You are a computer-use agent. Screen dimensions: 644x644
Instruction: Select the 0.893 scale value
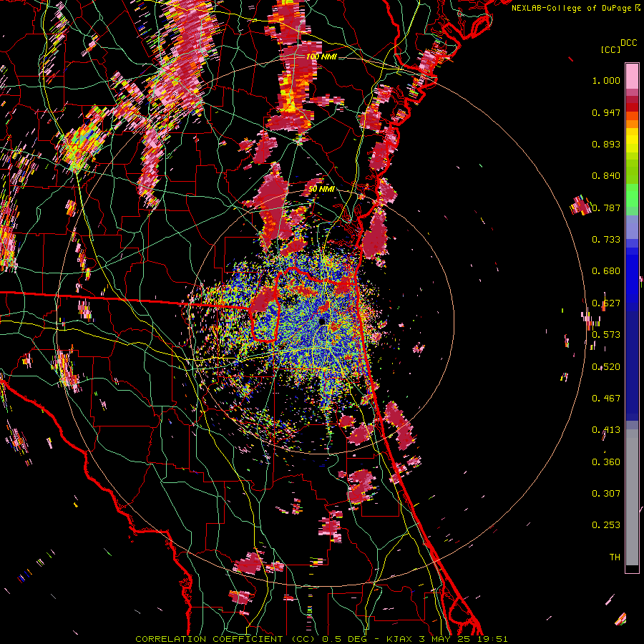tap(606, 144)
